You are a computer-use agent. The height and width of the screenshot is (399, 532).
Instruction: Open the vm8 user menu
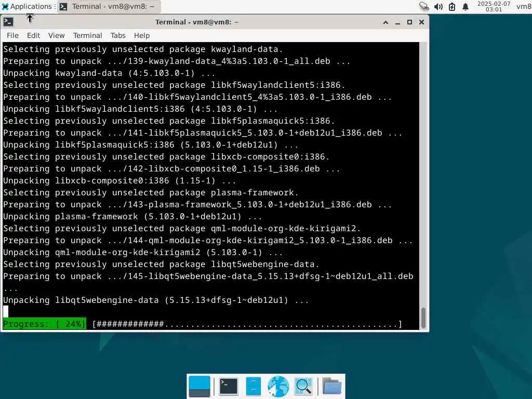524,6
